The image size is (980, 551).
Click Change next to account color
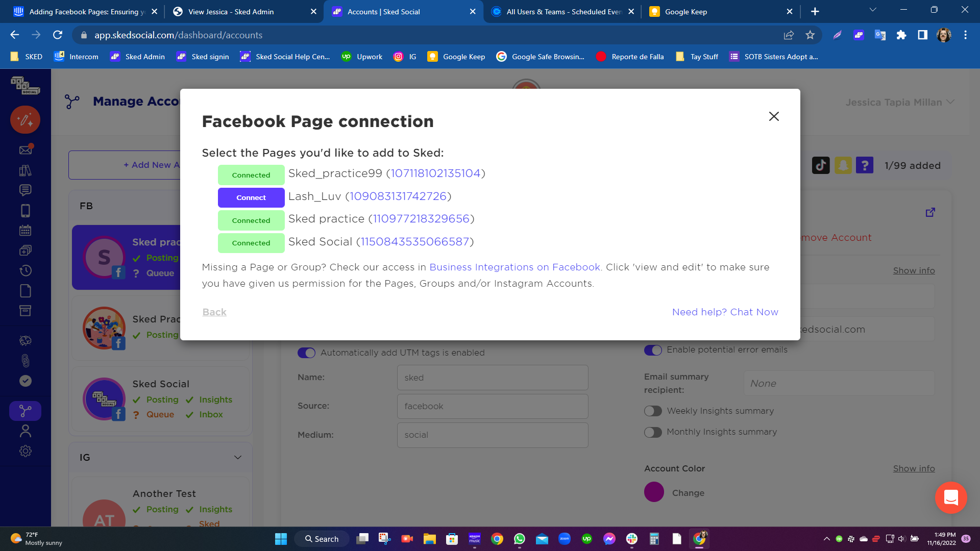(688, 493)
